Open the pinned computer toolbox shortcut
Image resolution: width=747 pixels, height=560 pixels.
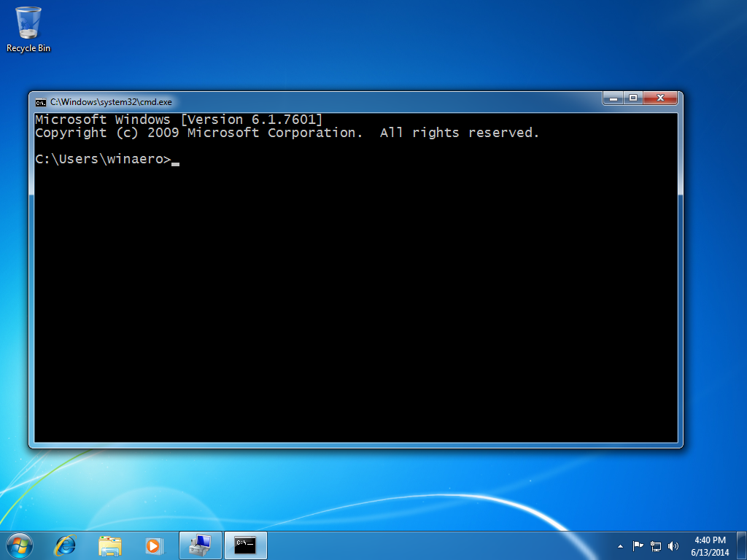point(200,545)
